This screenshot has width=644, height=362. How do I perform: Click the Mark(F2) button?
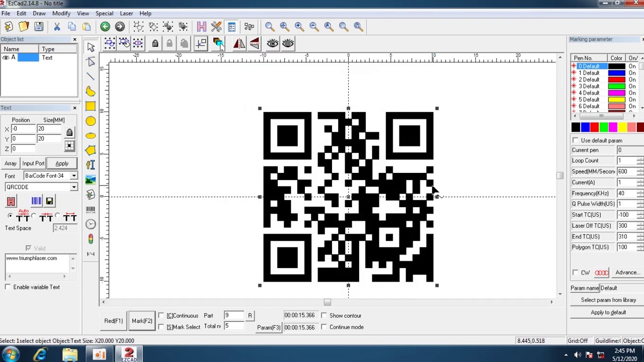pyautogui.click(x=142, y=321)
